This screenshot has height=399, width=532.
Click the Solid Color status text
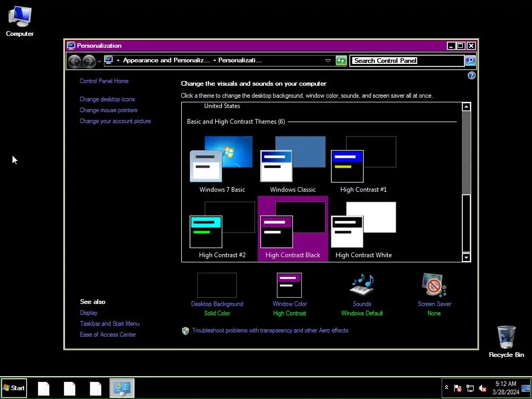217,313
